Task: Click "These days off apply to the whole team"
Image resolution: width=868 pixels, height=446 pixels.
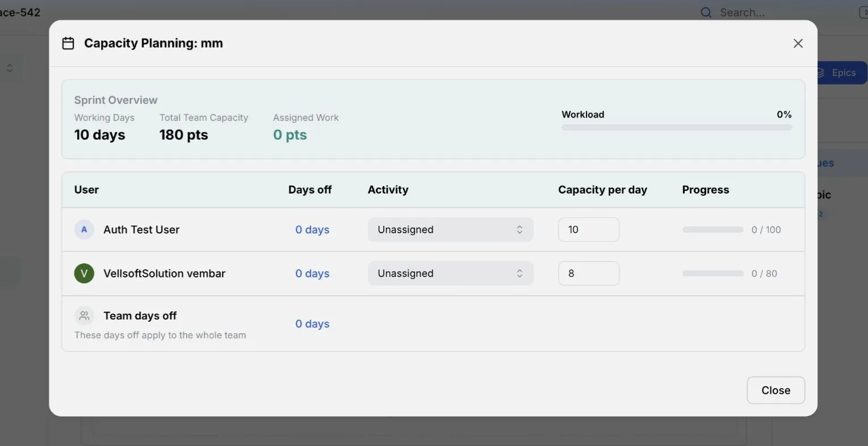Action: point(160,335)
